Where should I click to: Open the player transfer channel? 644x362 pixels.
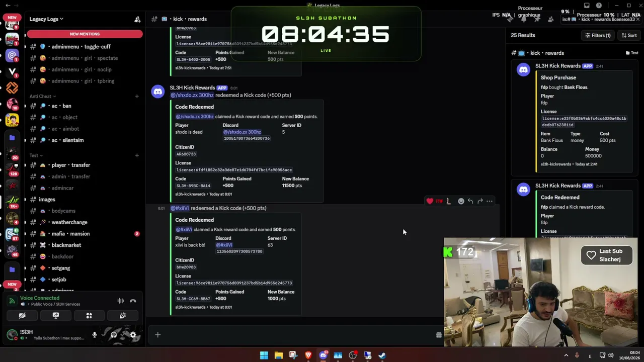[x=85, y=165]
